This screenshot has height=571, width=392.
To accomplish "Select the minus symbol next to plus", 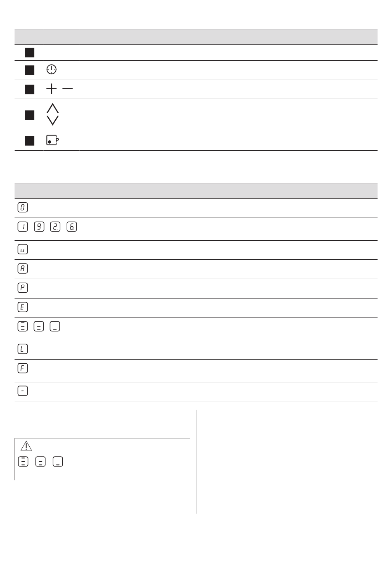I will 68,88.
